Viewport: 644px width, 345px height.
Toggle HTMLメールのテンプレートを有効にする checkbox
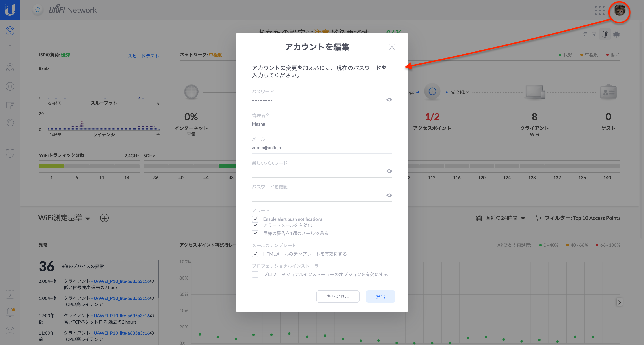pos(255,254)
